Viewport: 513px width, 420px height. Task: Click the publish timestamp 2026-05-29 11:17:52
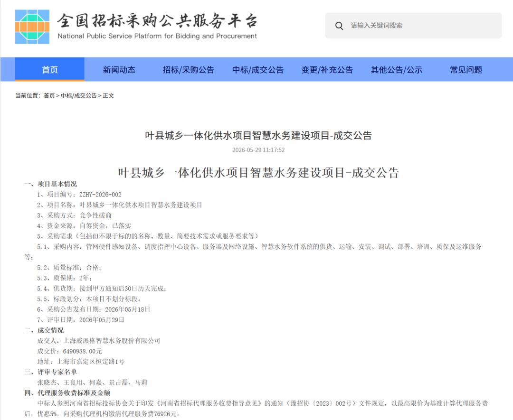click(x=258, y=150)
